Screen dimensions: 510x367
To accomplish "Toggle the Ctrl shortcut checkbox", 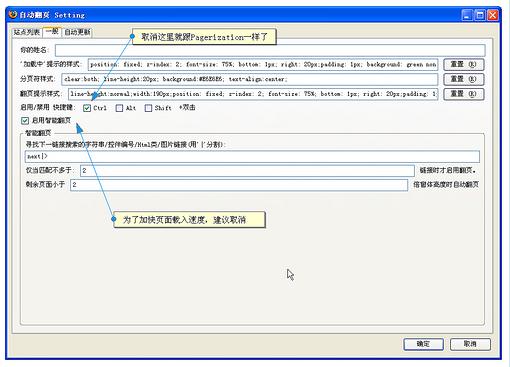I will [87, 108].
